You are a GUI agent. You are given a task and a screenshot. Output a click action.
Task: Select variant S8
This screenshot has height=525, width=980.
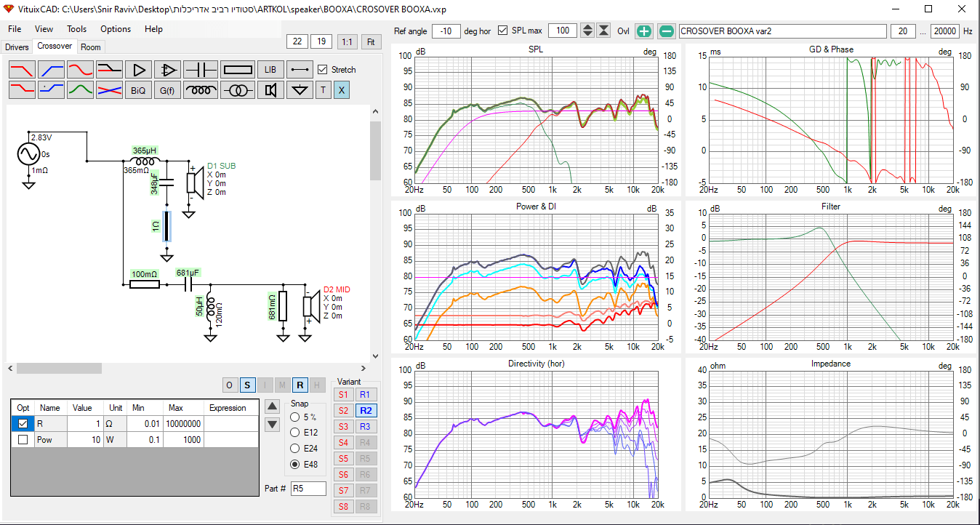pyautogui.click(x=344, y=506)
